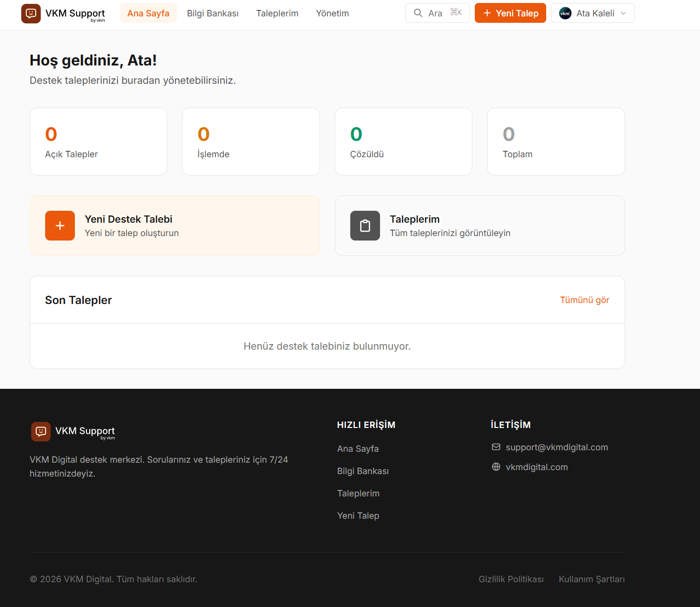Click the search magnifier icon
The height and width of the screenshot is (607, 700).
click(418, 13)
